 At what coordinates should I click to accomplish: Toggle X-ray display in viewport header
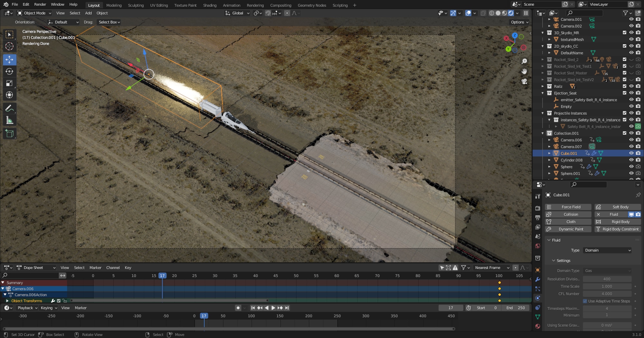pyautogui.click(x=483, y=13)
